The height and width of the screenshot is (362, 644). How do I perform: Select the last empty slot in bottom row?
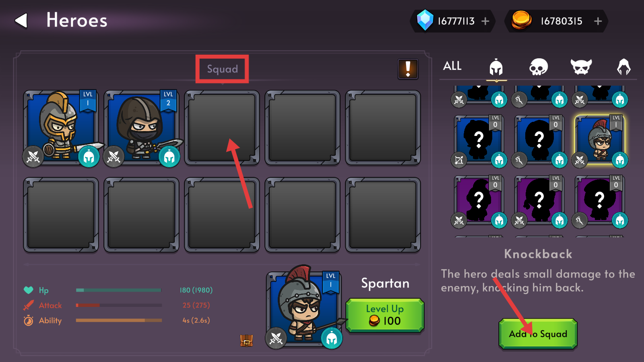click(x=383, y=215)
